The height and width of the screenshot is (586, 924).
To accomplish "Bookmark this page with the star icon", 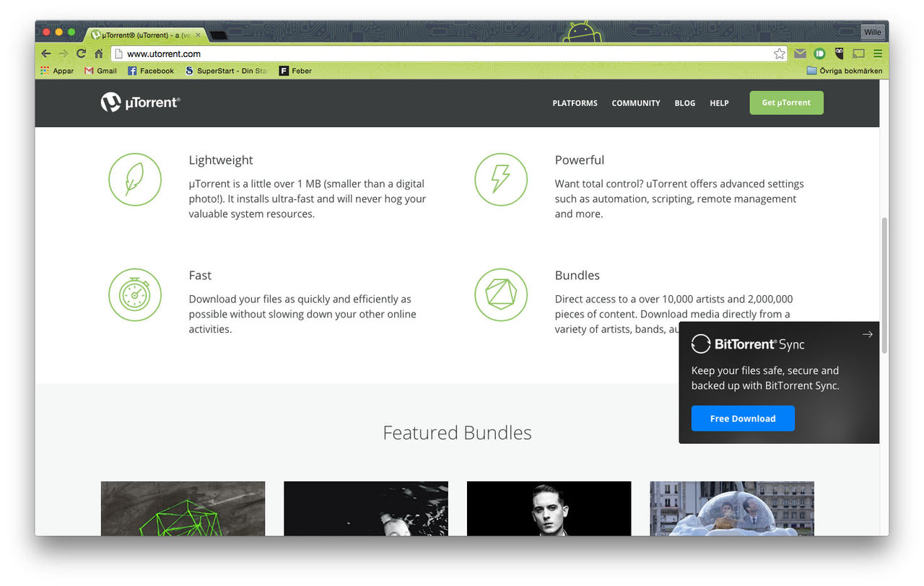I will tap(779, 53).
